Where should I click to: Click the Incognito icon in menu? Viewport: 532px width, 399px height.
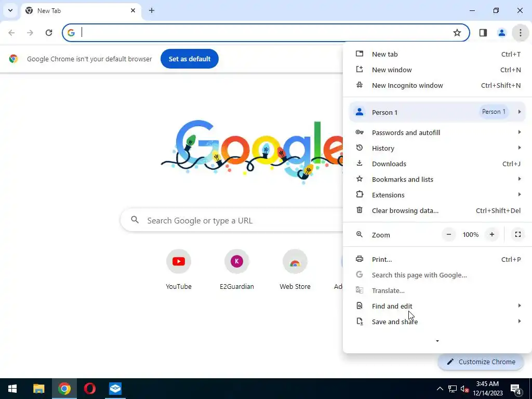[x=360, y=85]
